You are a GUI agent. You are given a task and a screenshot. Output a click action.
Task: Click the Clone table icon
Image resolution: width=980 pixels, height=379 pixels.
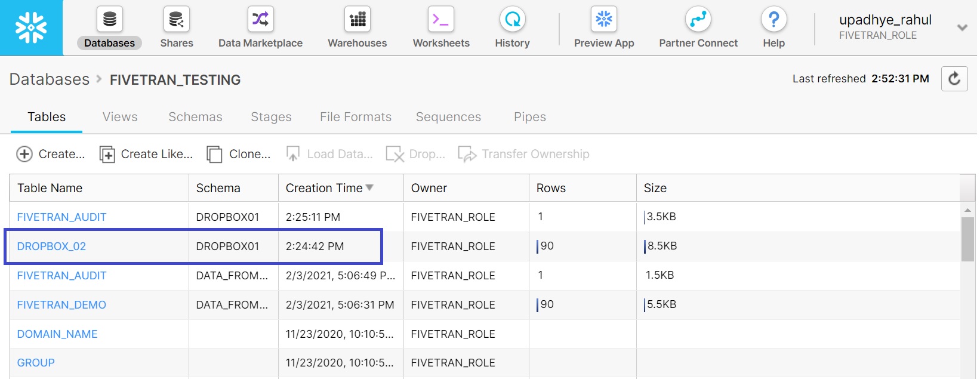tap(214, 155)
